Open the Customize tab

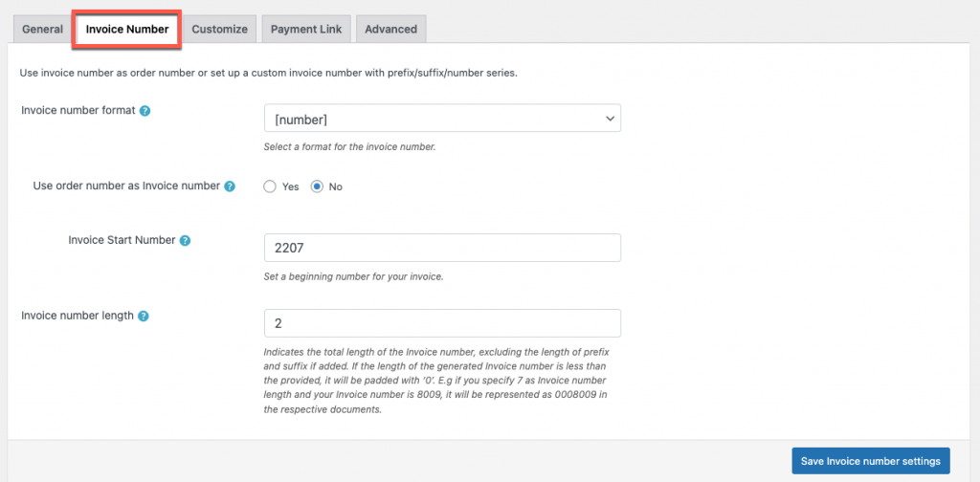(x=219, y=30)
